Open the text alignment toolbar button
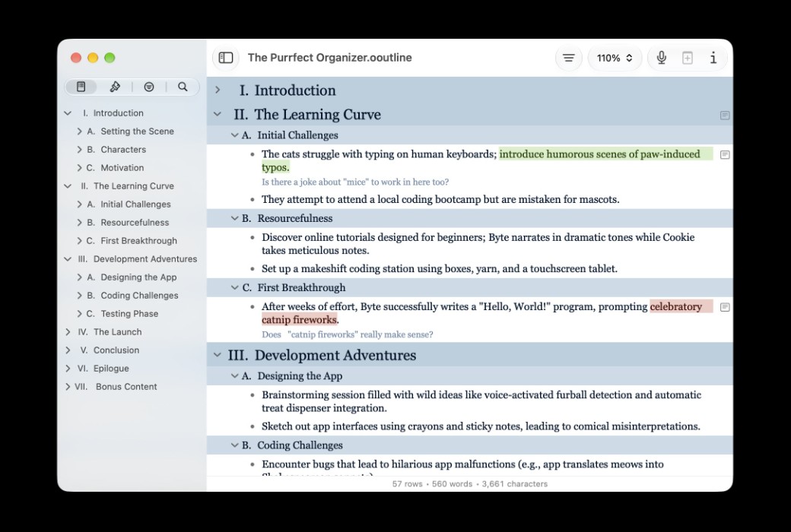Screen dimensions: 791x532 (x=569, y=58)
